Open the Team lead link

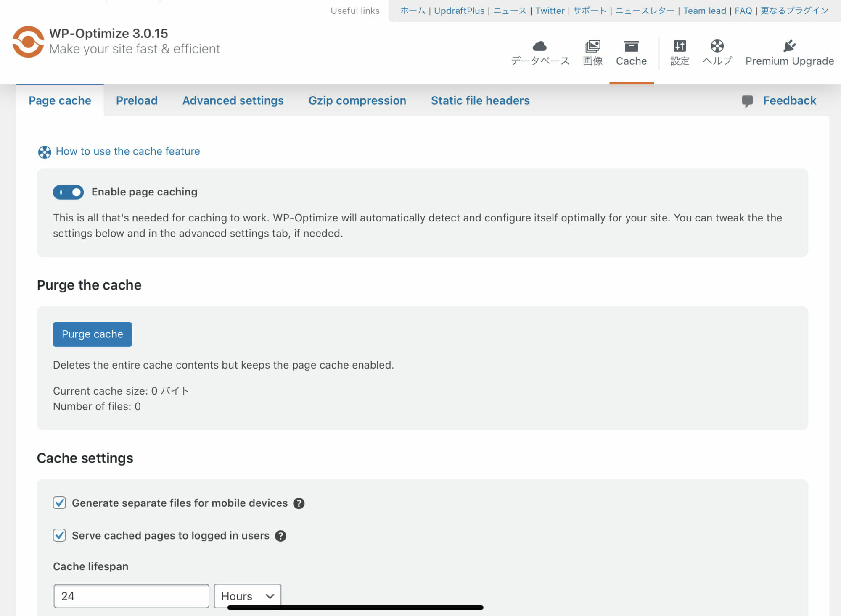pyautogui.click(x=705, y=11)
